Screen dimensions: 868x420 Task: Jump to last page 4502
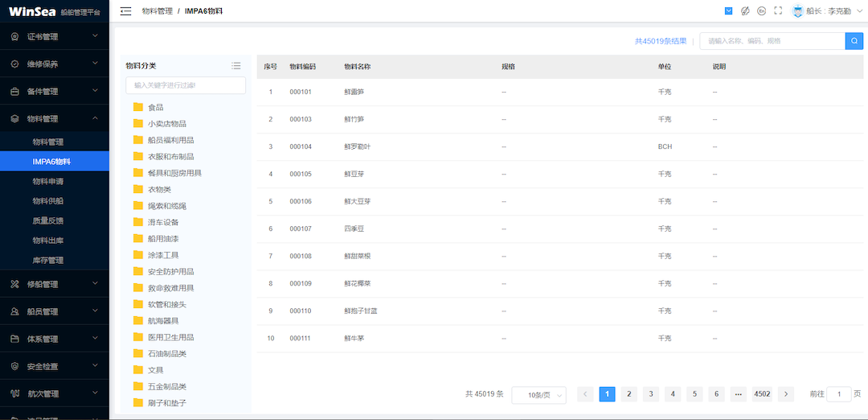[762, 394]
